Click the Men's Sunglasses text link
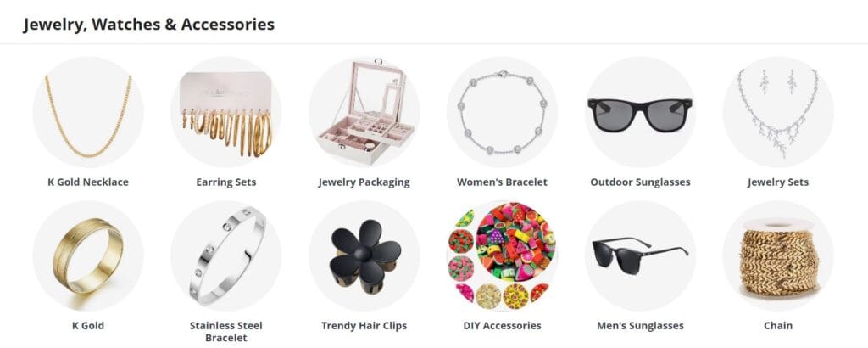868x348 pixels. pyautogui.click(x=640, y=326)
